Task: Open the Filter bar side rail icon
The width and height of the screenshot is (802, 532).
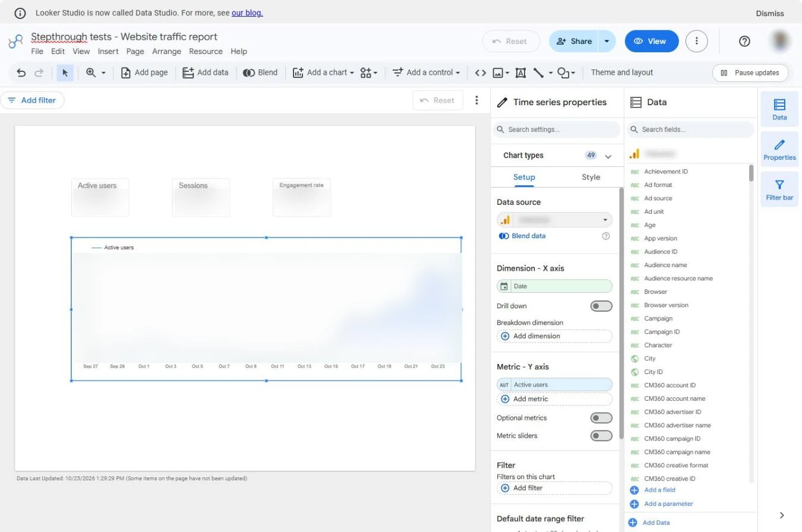Action: (779, 190)
